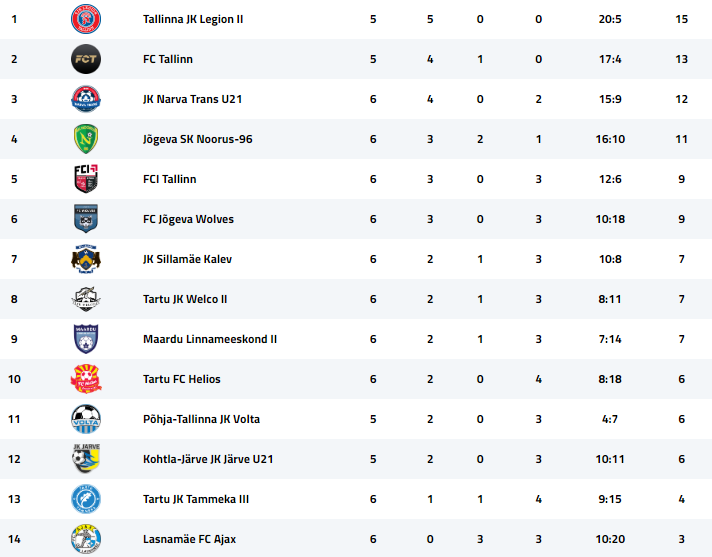
Task: Open the FC Jõgeva Wolves badge
Action: pyautogui.click(x=86, y=219)
